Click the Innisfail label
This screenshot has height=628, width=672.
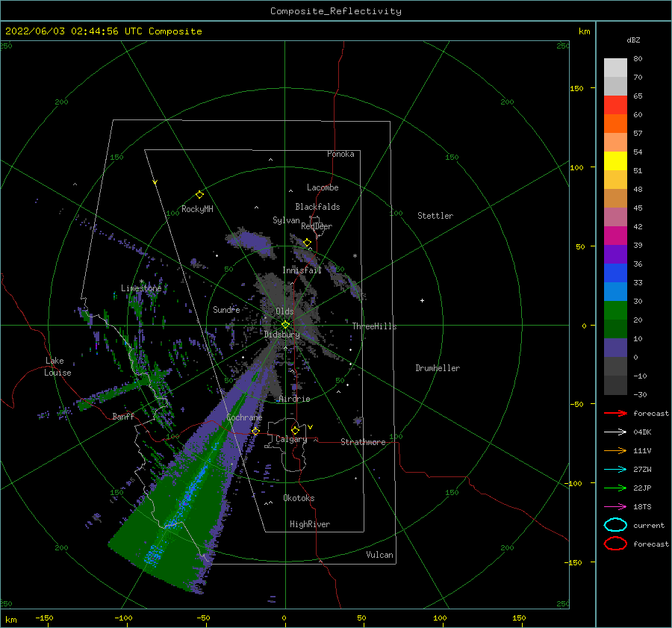click(302, 270)
